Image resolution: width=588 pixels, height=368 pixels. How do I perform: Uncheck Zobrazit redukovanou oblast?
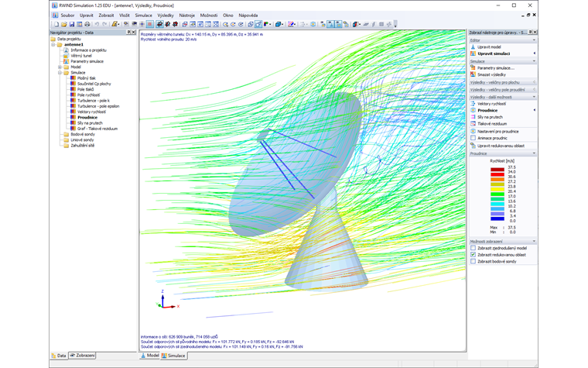click(x=473, y=255)
